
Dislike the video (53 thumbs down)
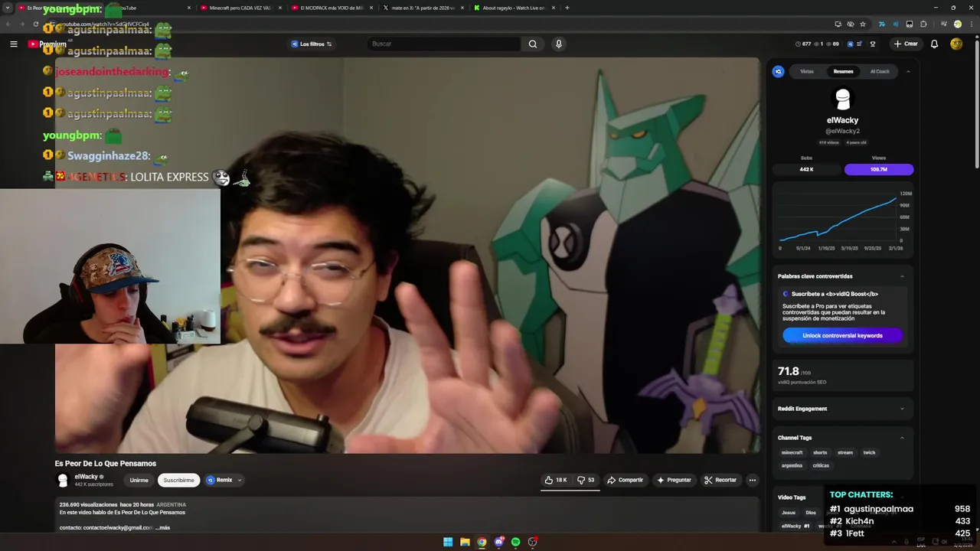pyautogui.click(x=586, y=480)
